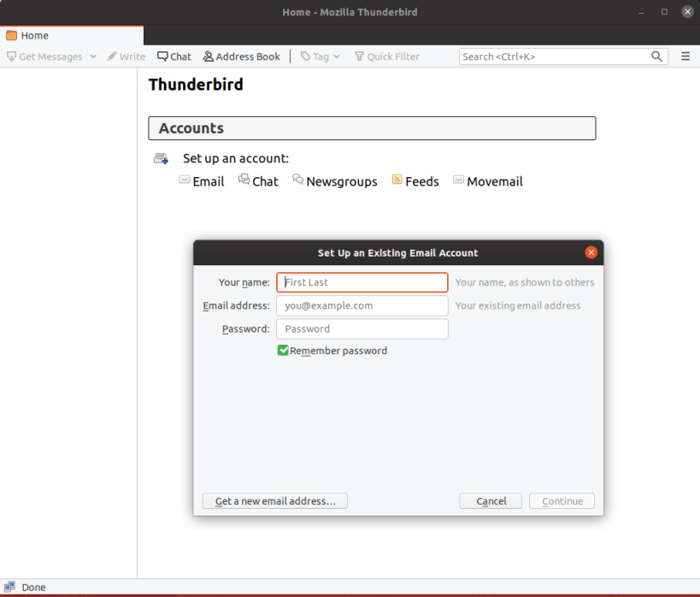This screenshot has height=597, width=700.
Task: Click the Quick Filter funnel icon
Action: pyautogui.click(x=359, y=56)
